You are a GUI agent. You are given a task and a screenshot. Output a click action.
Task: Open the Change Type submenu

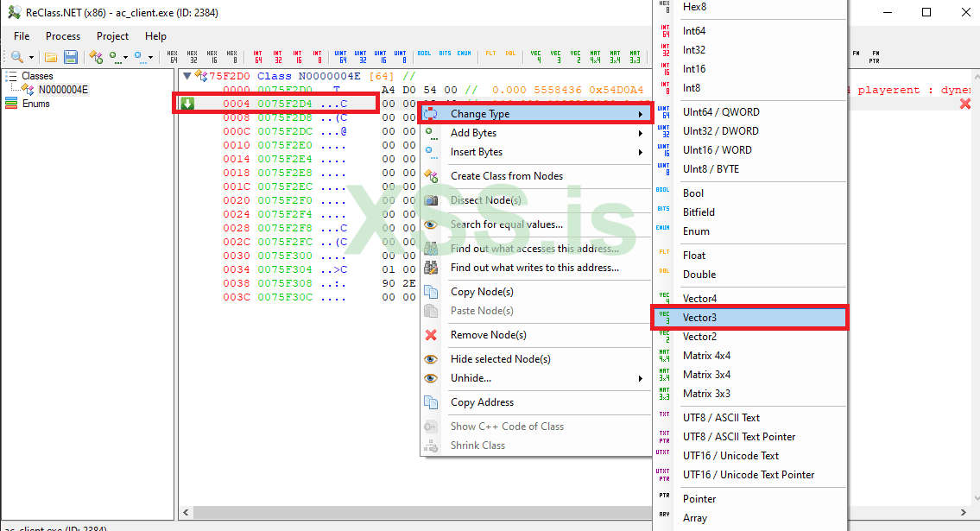(535, 114)
